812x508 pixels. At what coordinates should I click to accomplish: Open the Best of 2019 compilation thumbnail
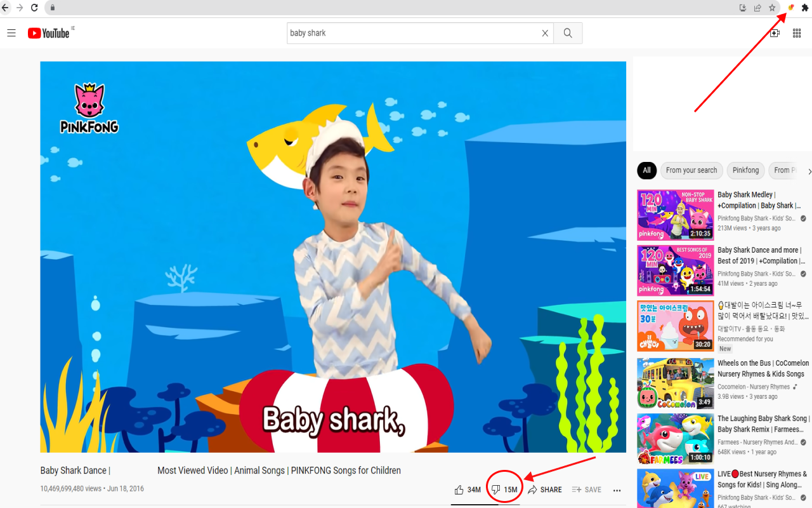click(x=676, y=271)
